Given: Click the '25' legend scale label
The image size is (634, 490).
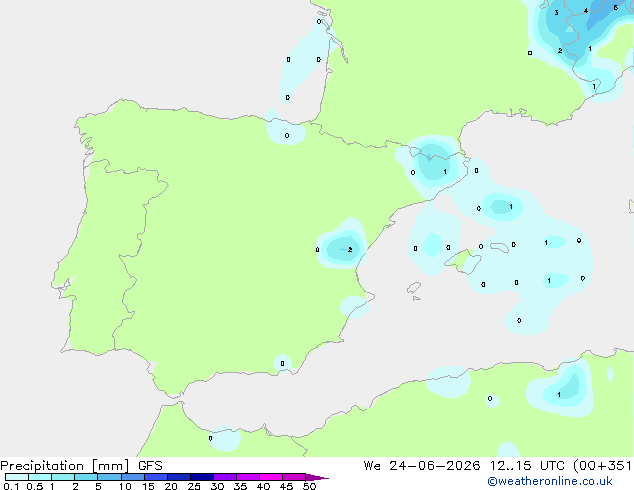Looking at the screenshot, I should (194, 486).
